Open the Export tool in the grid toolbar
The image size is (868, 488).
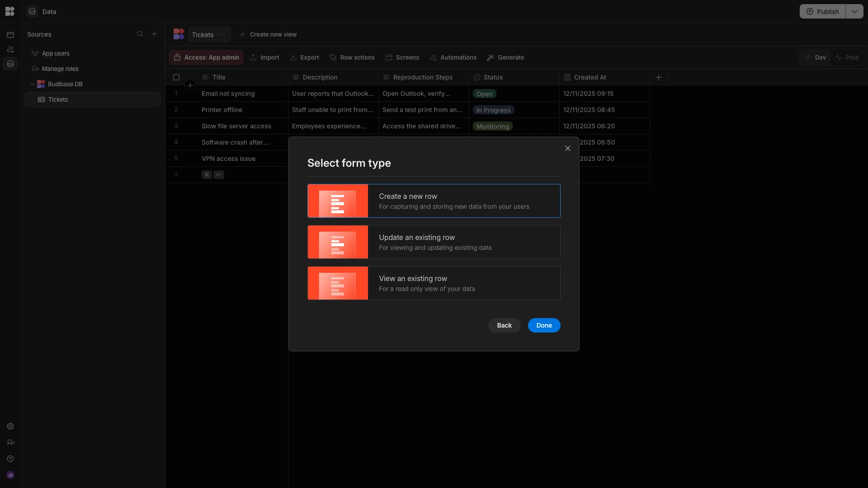coord(304,57)
